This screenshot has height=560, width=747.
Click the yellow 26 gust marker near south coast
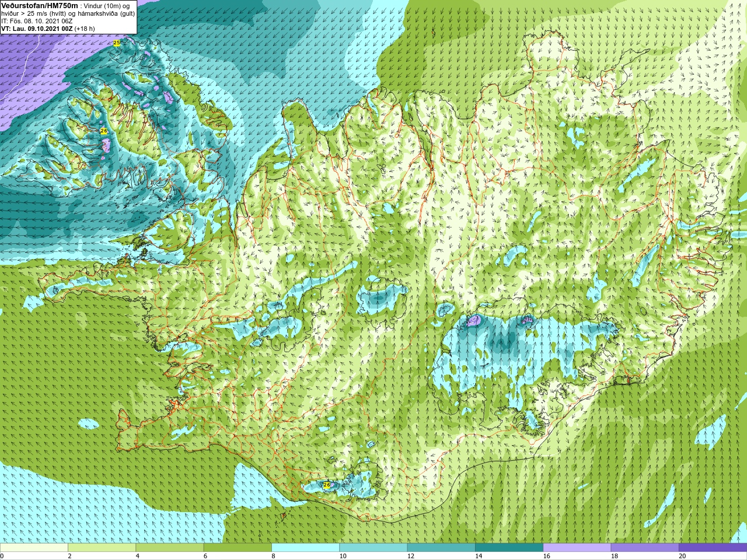326,485
